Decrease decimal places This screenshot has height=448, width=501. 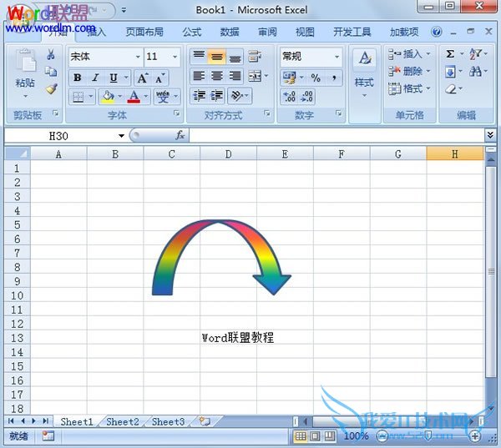tap(307, 97)
